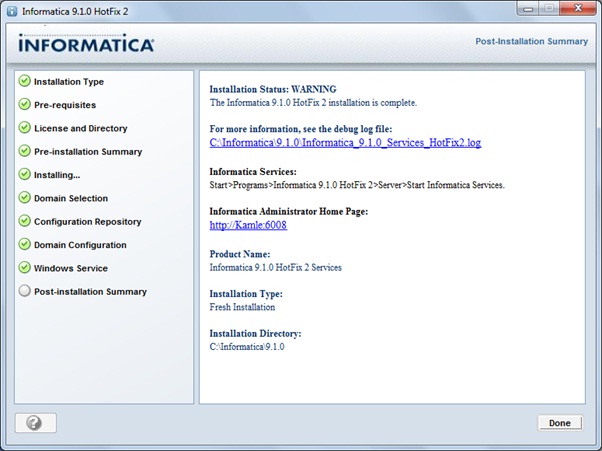Click the green check beside Installing...

coord(25,174)
